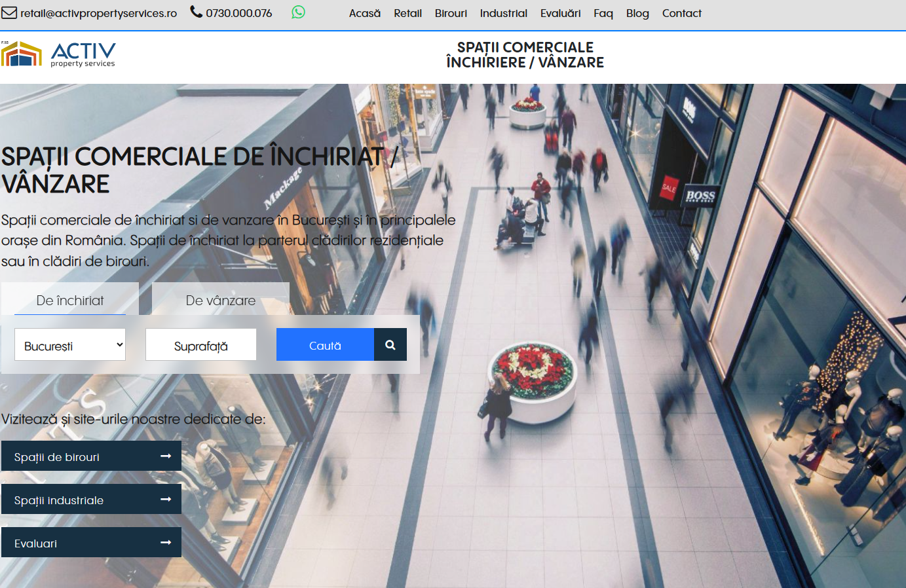Expand the Suprafață filter
Viewport: 906px width, 588px height.
click(x=200, y=344)
